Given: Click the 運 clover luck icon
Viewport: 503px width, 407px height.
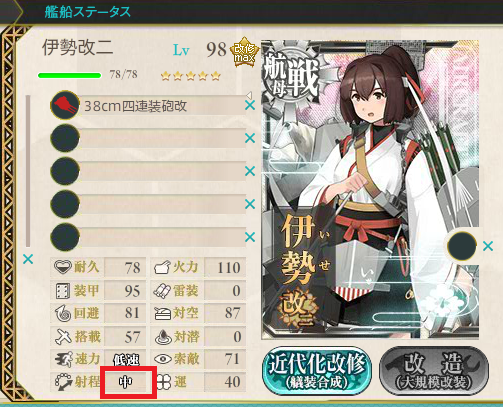Looking at the screenshot, I should tap(163, 382).
